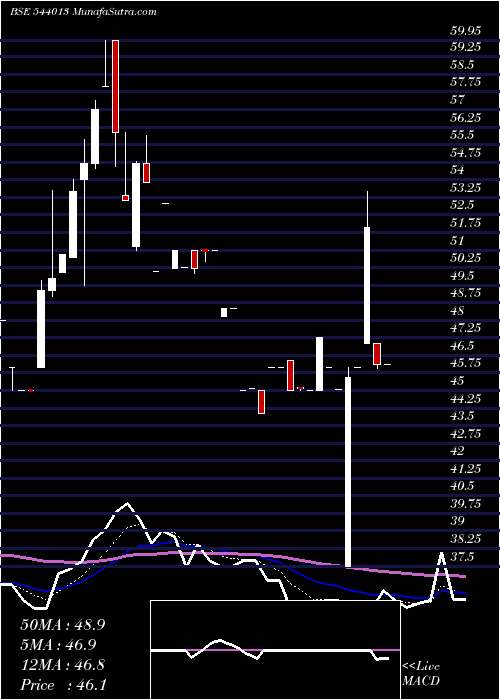Click the 47.25 price axis label
Screen dimensions: 500x700
coord(466,329)
